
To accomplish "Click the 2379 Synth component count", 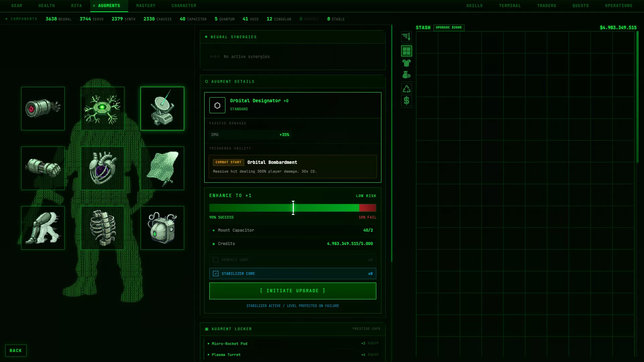I will tap(123, 19).
